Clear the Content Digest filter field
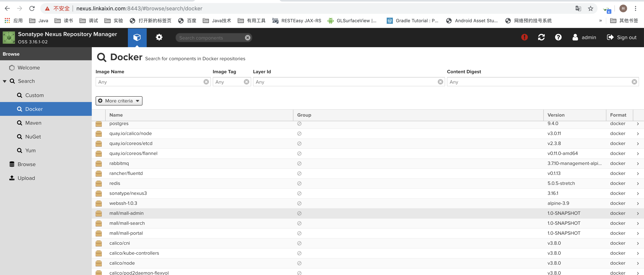 point(634,82)
